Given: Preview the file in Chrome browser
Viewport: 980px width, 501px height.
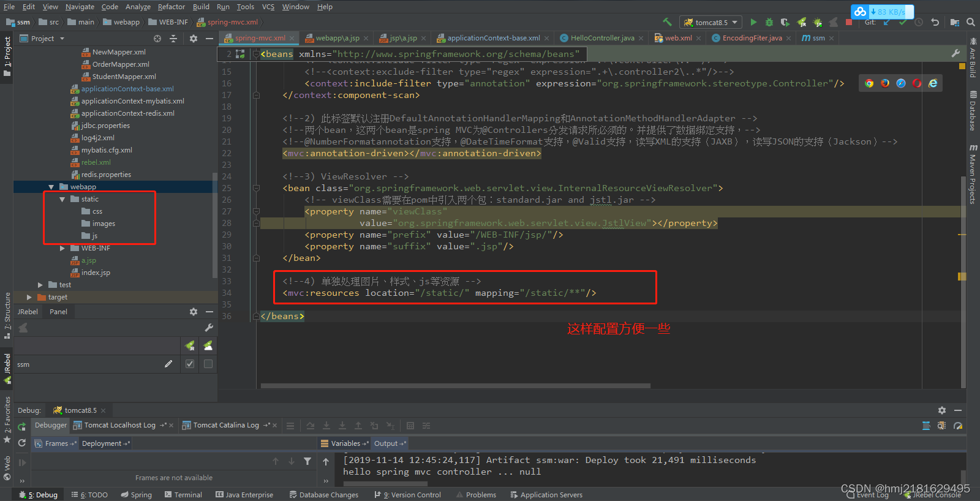Looking at the screenshot, I should click(x=869, y=83).
